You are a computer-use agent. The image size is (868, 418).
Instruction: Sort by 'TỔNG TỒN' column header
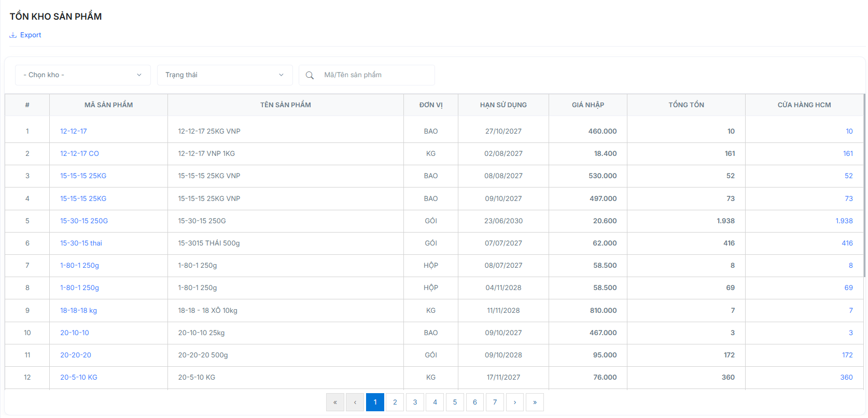coord(686,105)
